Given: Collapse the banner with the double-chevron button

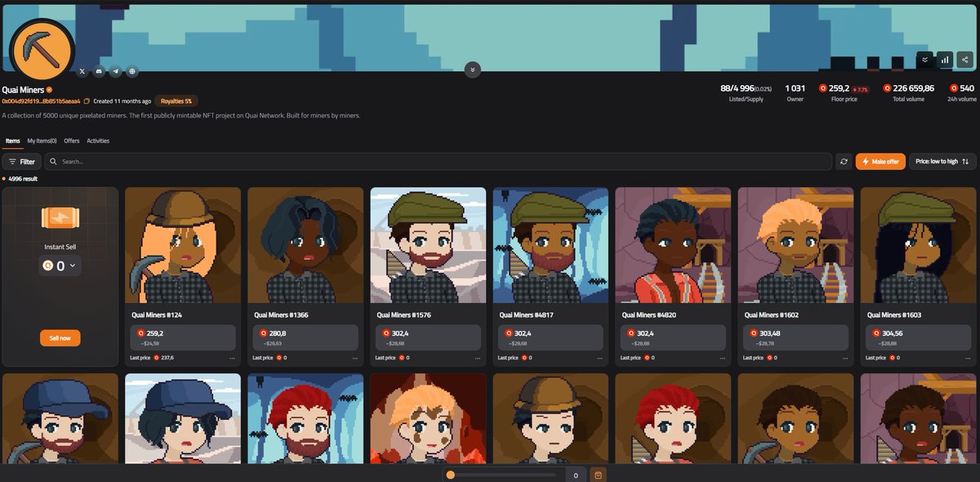Looking at the screenshot, I should [x=472, y=69].
